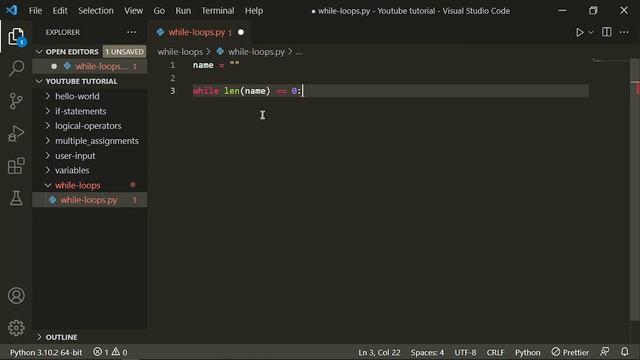The width and height of the screenshot is (640, 360).
Task: Click the Python file icon in breadcrumb
Action: (220, 51)
